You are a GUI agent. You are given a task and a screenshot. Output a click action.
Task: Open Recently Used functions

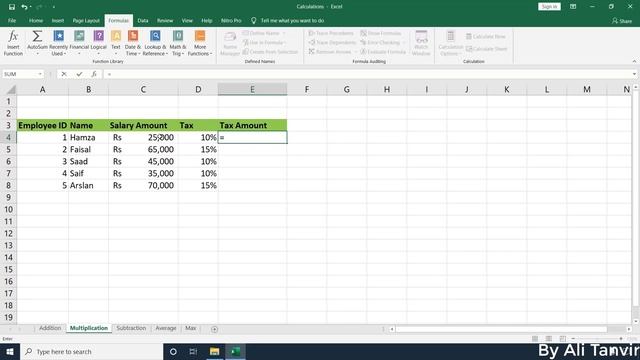point(58,43)
